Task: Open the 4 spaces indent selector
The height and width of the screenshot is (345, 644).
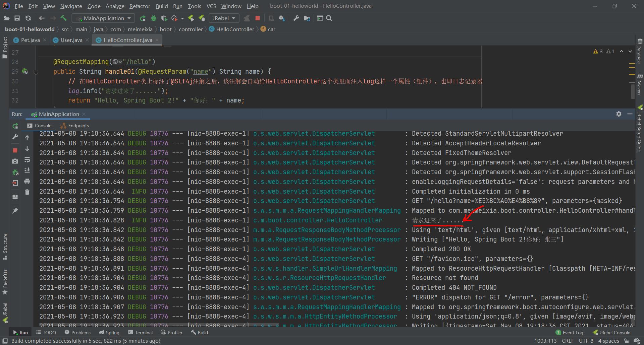Action: click(608, 341)
